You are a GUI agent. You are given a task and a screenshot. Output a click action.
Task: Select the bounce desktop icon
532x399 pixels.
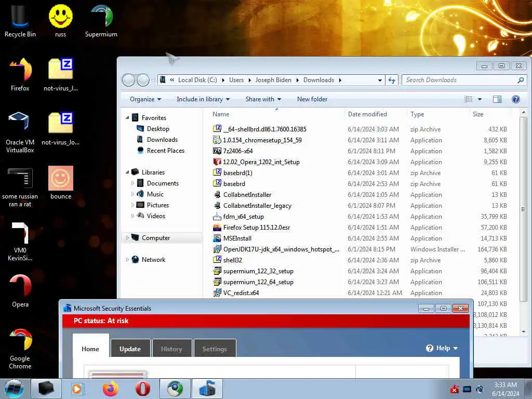pyautogui.click(x=61, y=182)
